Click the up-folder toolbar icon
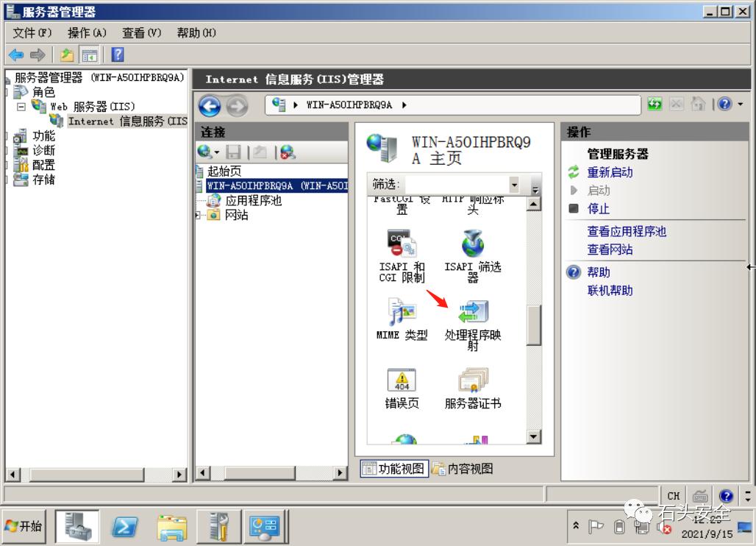Image resolution: width=756 pixels, height=546 pixels. pyautogui.click(x=66, y=55)
